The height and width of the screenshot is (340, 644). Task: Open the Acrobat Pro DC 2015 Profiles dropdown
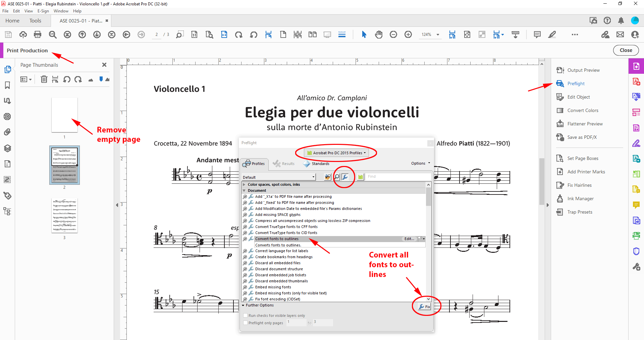[x=336, y=153]
